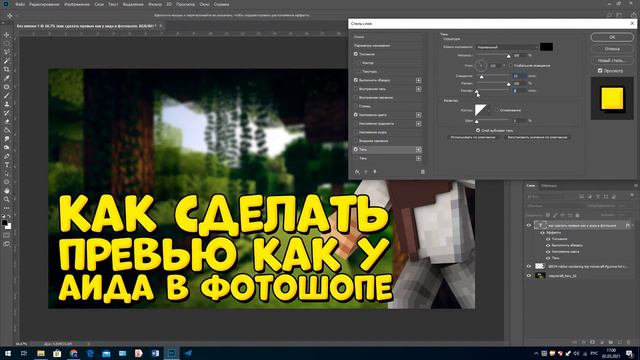Open the Windows Start menu
Viewport: 640px width, 360px height.
pyautogui.click(x=7, y=353)
